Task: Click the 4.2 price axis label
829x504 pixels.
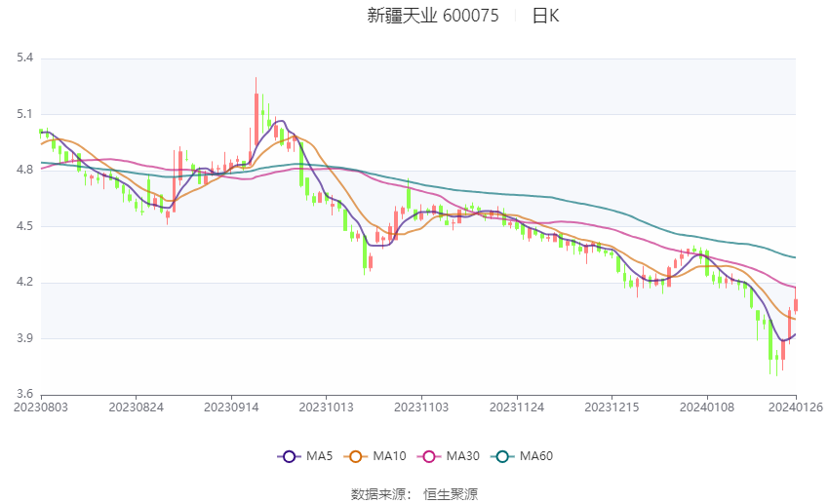Action: (x=24, y=282)
